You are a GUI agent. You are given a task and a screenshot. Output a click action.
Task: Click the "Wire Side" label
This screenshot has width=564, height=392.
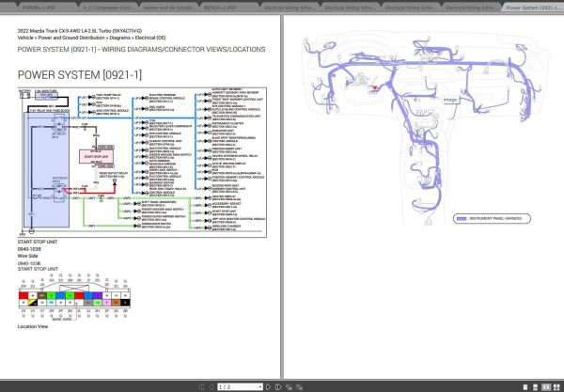[x=27, y=256]
